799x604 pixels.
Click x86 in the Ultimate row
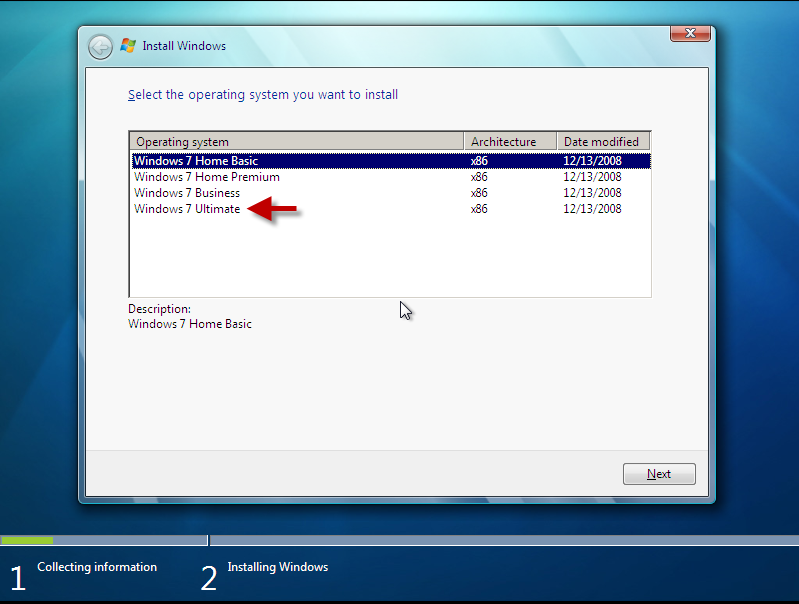point(479,209)
